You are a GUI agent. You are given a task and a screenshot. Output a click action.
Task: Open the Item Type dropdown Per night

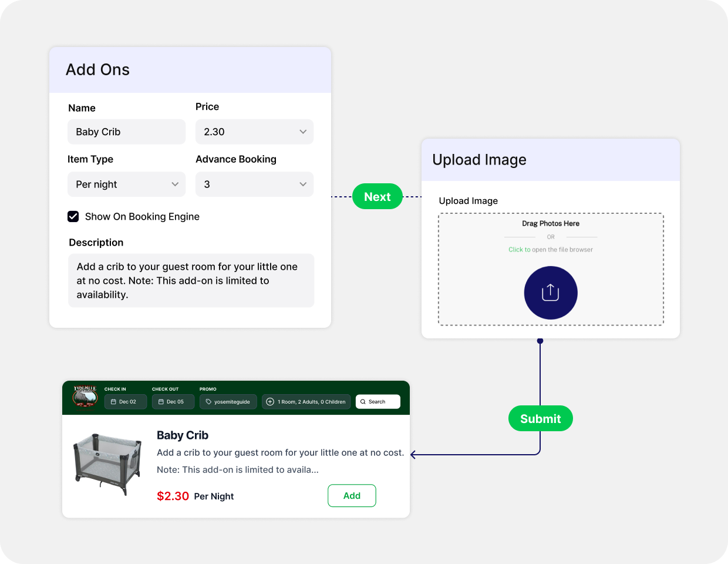126,184
